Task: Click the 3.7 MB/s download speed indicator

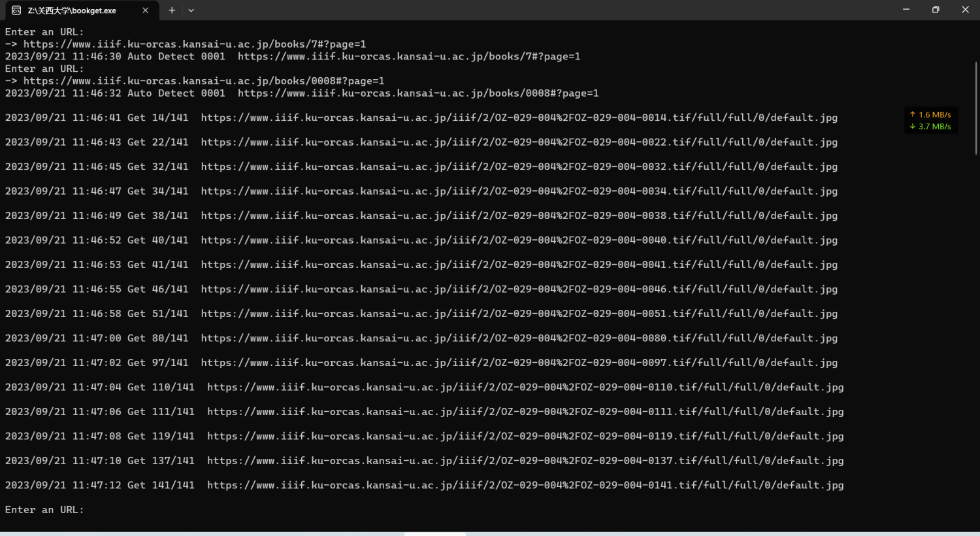Action: tap(930, 126)
